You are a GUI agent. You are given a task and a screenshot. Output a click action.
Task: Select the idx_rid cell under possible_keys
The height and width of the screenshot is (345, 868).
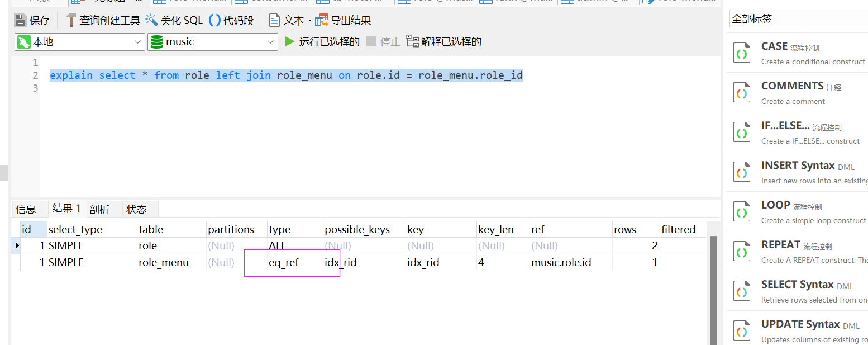pos(364,262)
